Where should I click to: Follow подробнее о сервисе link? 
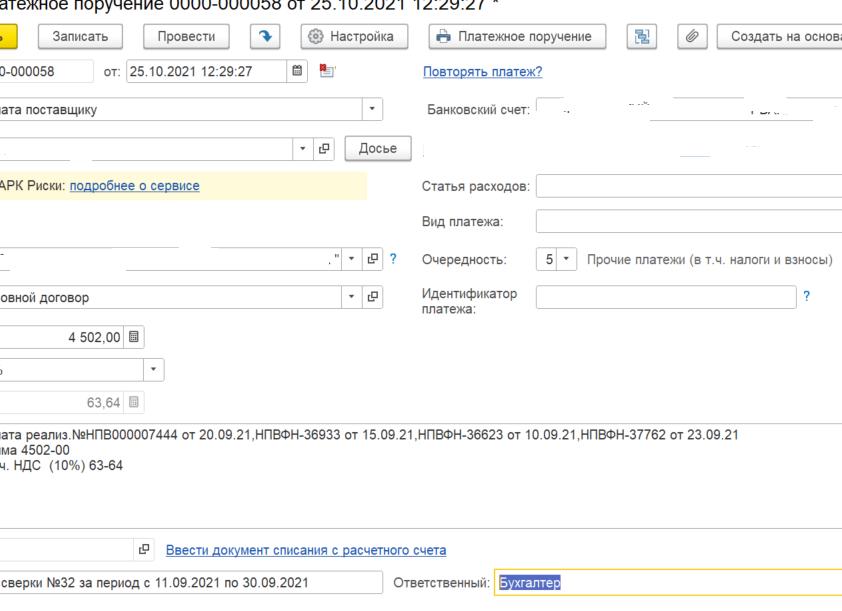pos(135,186)
